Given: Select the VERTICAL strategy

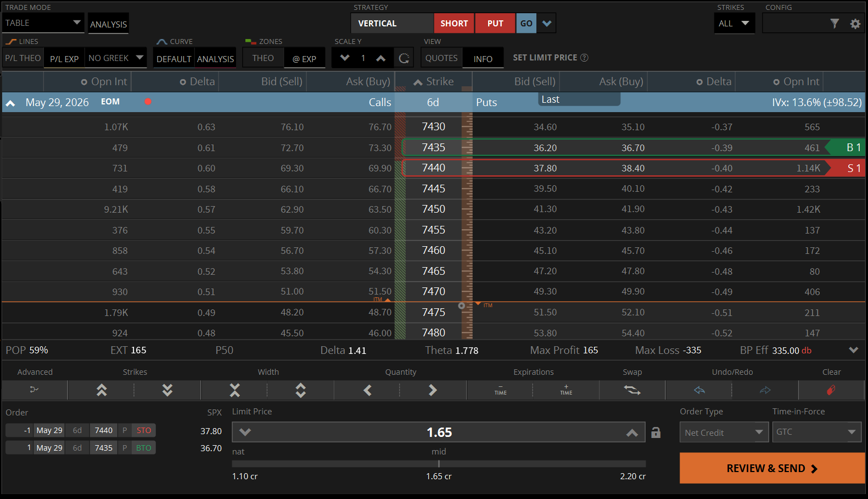Looking at the screenshot, I should [392, 24].
